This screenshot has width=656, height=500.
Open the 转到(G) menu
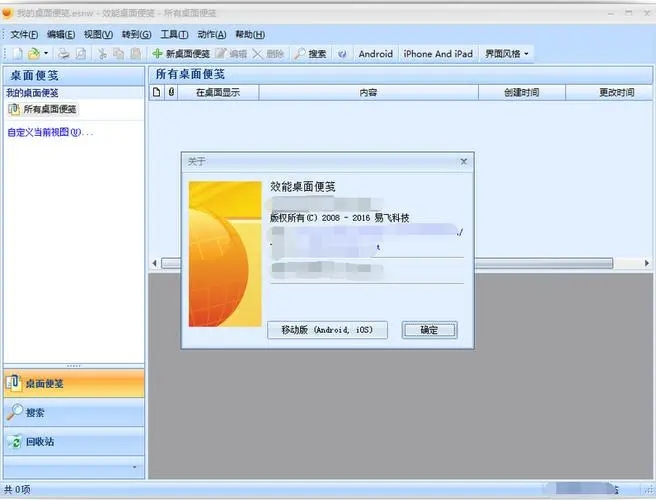point(136,34)
